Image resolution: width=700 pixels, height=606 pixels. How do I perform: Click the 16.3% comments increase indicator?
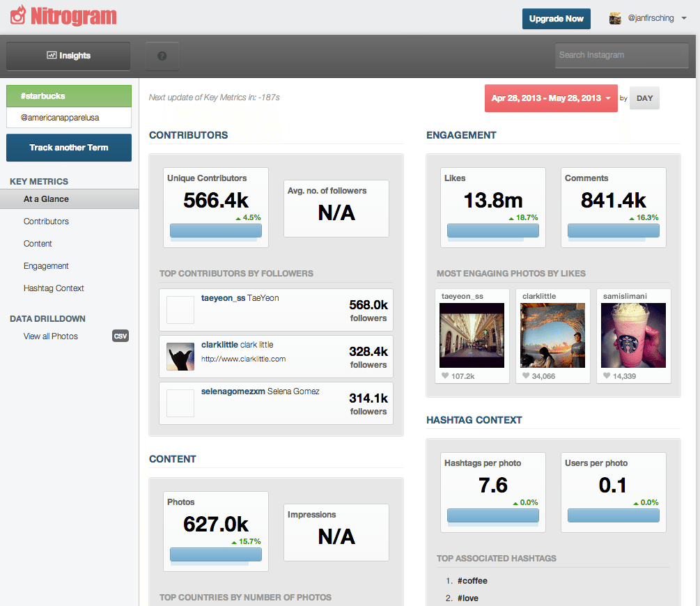click(x=644, y=217)
